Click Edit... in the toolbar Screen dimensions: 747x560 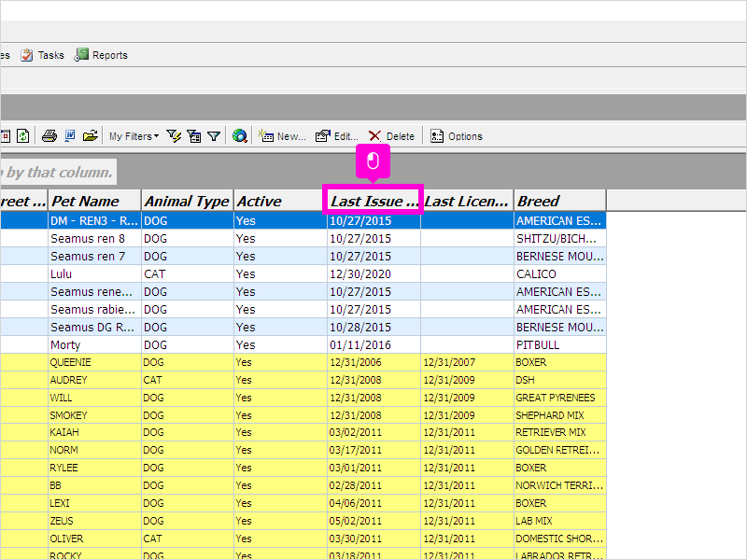tap(337, 136)
